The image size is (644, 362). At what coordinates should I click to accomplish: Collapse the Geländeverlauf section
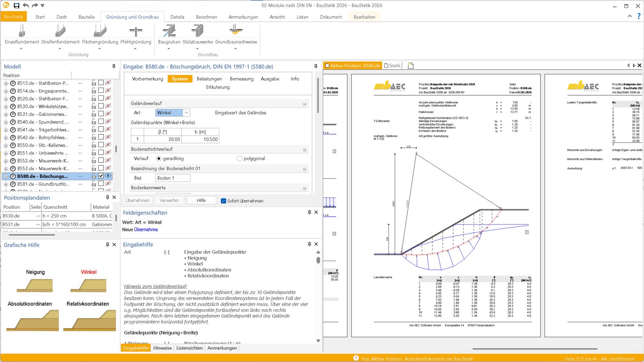click(x=305, y=104)
